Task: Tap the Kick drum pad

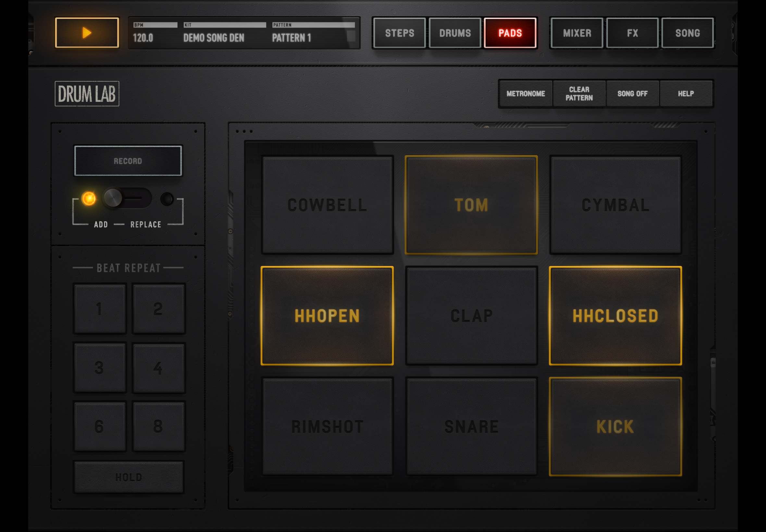Action: point(615,426)
